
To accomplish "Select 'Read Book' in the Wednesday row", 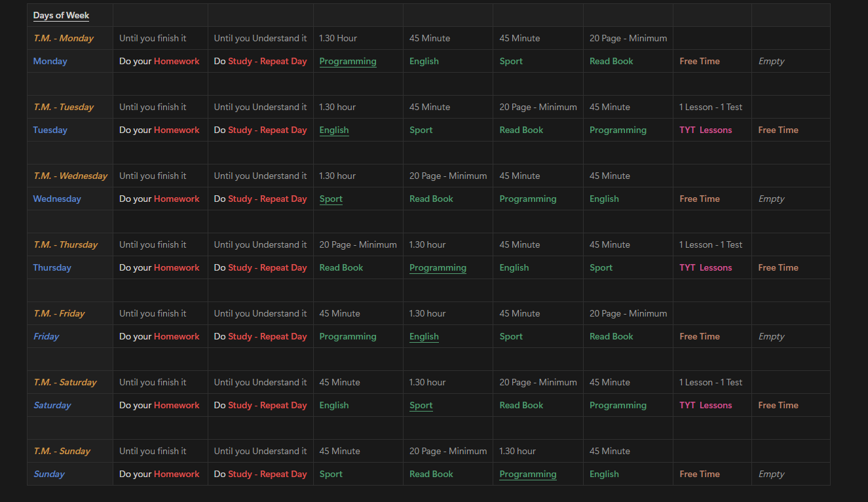I will [431, 199].
